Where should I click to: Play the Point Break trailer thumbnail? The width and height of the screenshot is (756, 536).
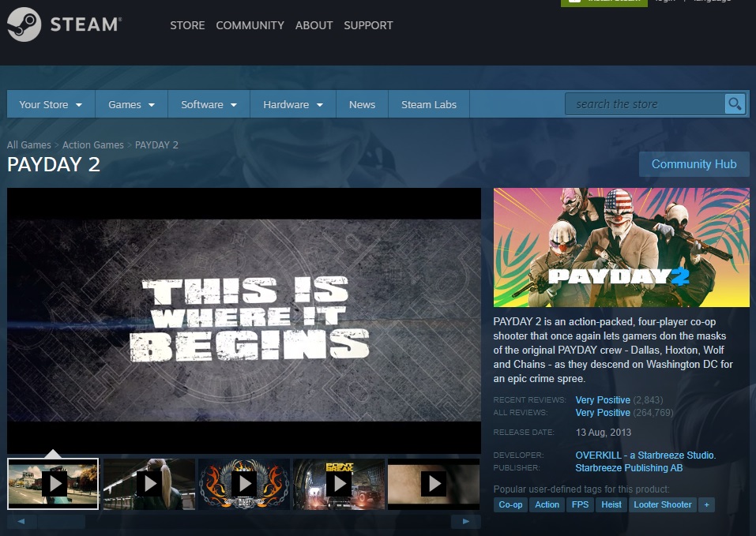[339, 484]
